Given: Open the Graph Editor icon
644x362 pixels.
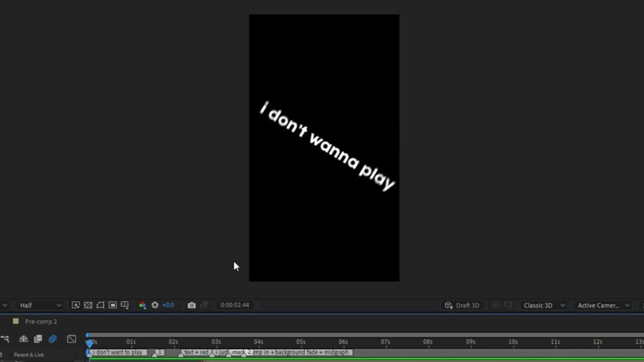Looking at the screenshot, I should pos(72,339).
